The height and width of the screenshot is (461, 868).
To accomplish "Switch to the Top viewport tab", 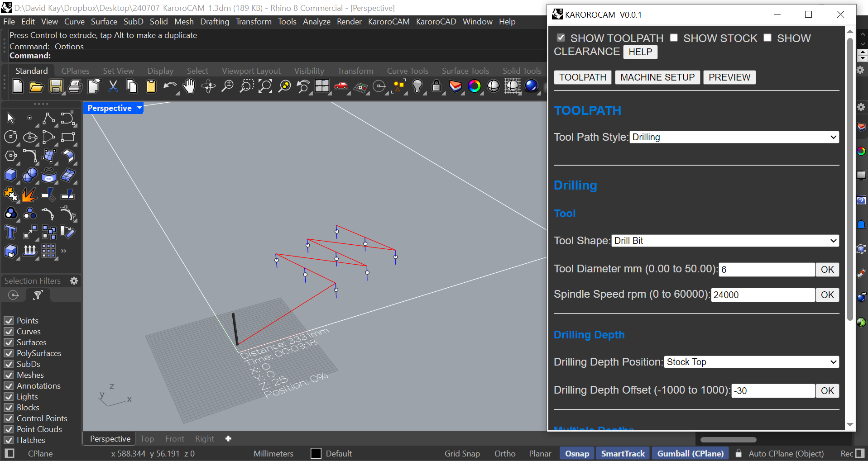I will (147, 438).
